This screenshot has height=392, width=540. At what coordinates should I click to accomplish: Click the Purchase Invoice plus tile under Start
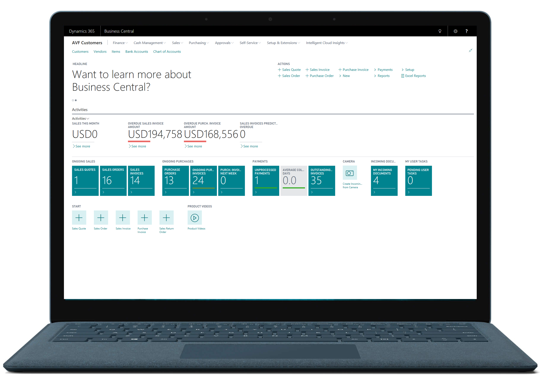pos(145,217)
